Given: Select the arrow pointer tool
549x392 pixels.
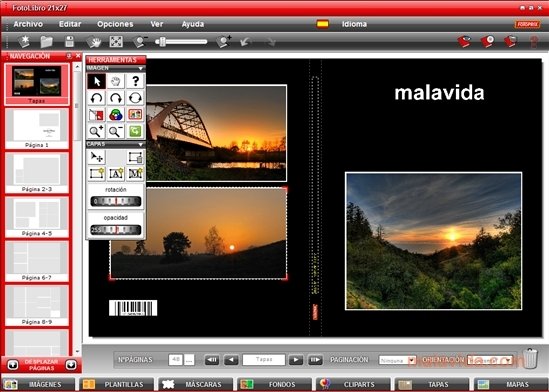Looking at the screenshot, I should (96, 81).
